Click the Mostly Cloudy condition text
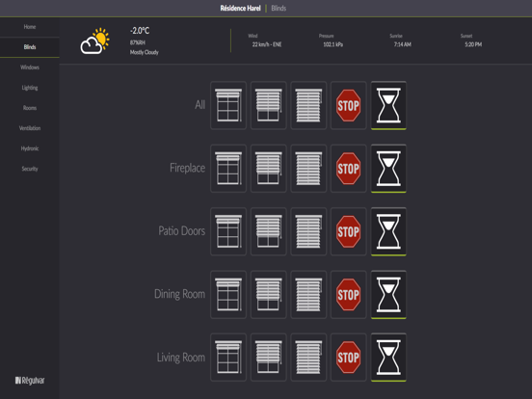532x399 pixels. coord(145,52)
